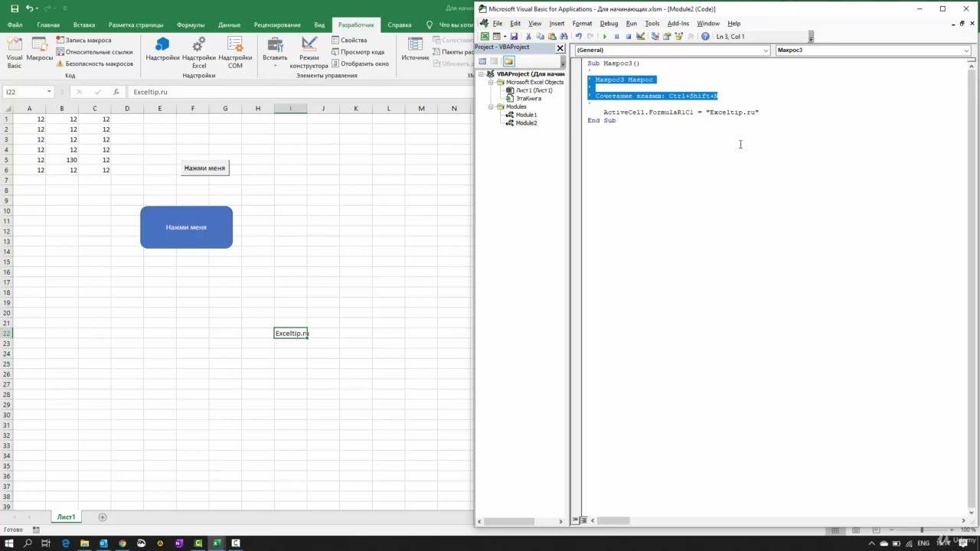Click the Save icon in VBA toolbar
Viewport: 980px width, 551px height.
514,36
